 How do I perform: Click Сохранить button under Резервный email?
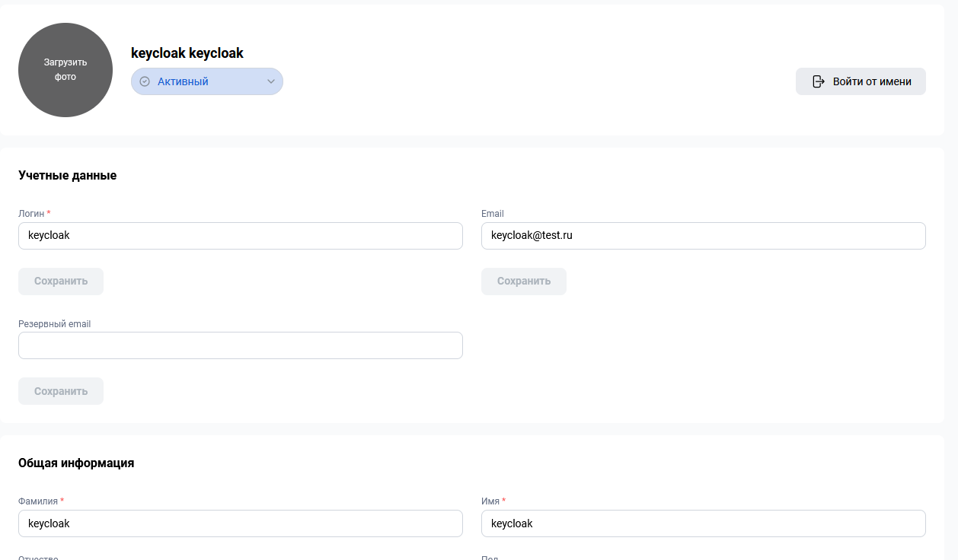(x=61, y=391)
